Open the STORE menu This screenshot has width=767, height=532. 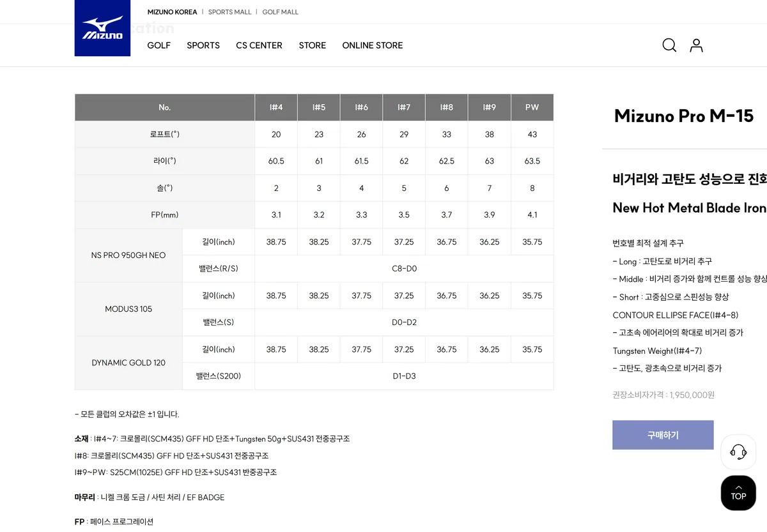pyautogui.click(x=313, y=45)
